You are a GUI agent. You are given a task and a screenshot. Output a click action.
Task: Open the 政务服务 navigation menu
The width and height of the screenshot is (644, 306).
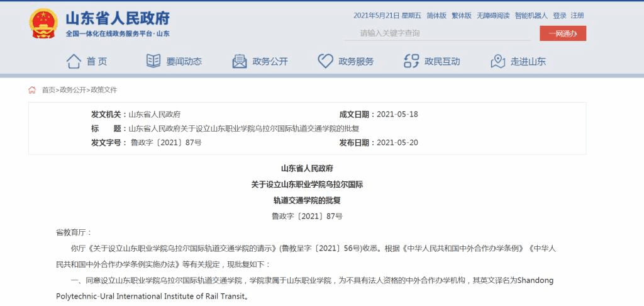click(356, 62)
